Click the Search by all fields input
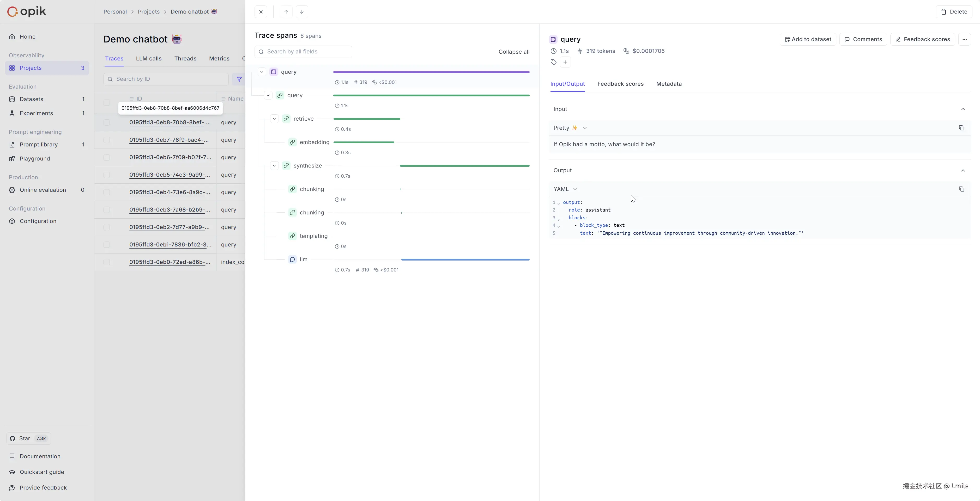 (x=303, y=52)
